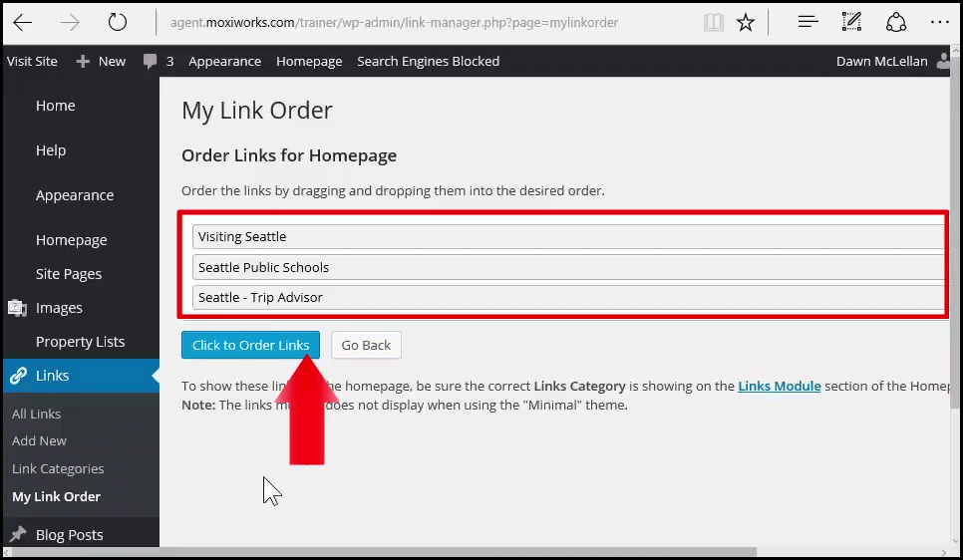
Task: Open reading view book icon
Action: (x=712, y=22)
